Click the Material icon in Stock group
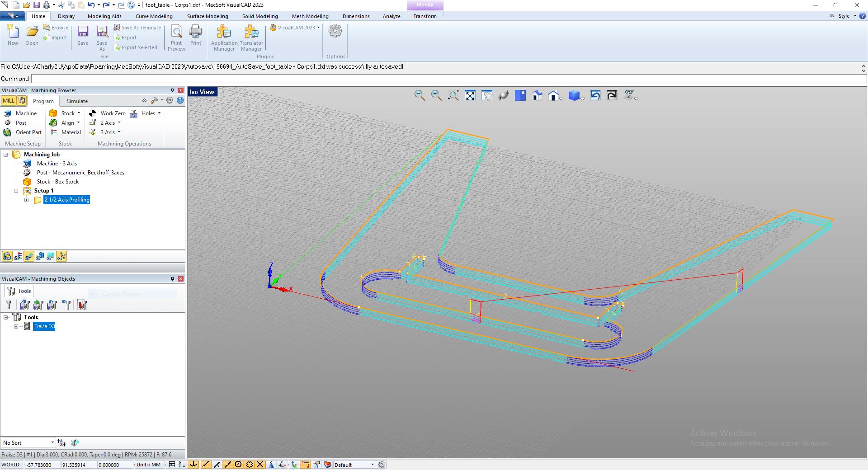Image resolution: width=868 pixels, height=470 pixels. click(54, 132)
